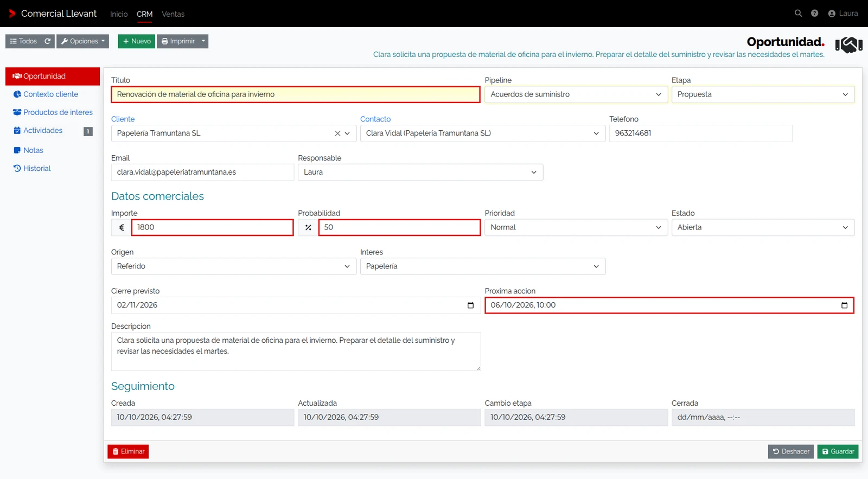
Task: Open the Historial tab
Action: tap(53, 169)
